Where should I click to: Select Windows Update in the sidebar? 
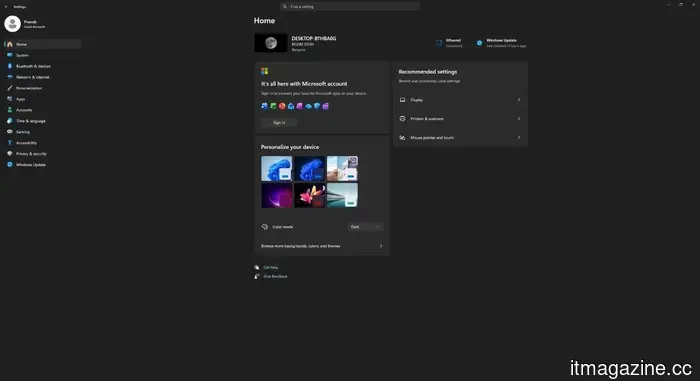coord(43,164)
